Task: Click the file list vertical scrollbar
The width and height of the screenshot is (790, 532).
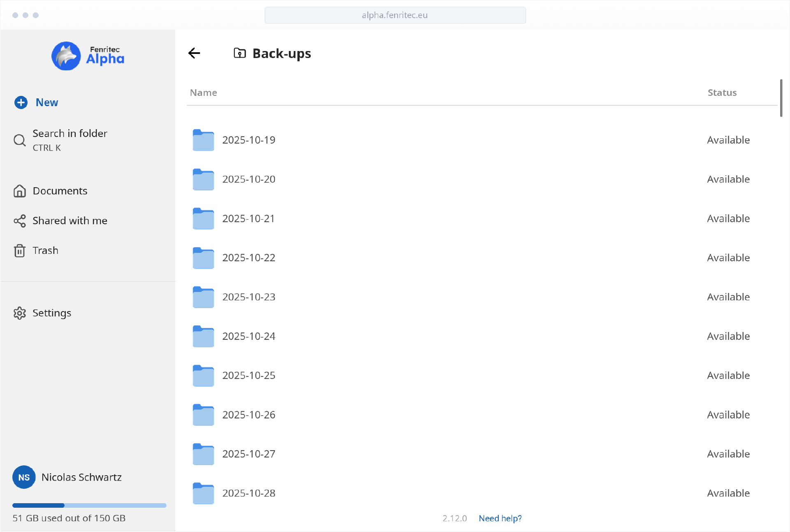Action: tap(781, 99)
